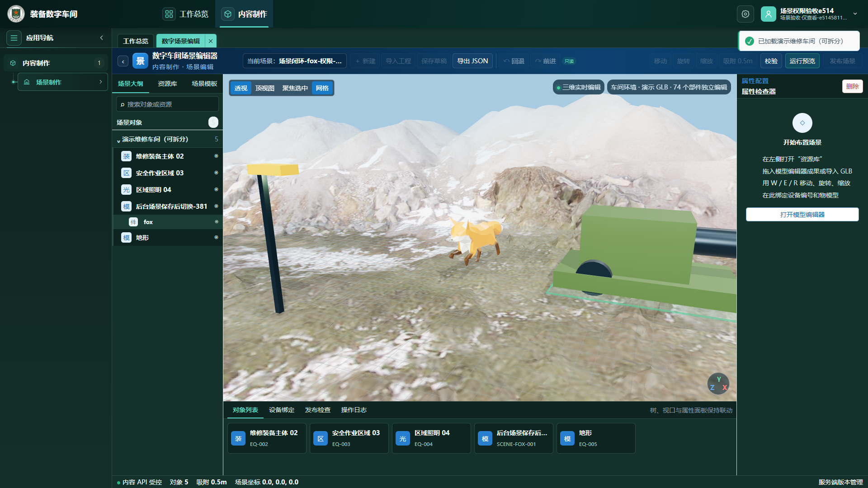Click the 光 icon on EQ-004 card
868x488 pixels.
403,439
